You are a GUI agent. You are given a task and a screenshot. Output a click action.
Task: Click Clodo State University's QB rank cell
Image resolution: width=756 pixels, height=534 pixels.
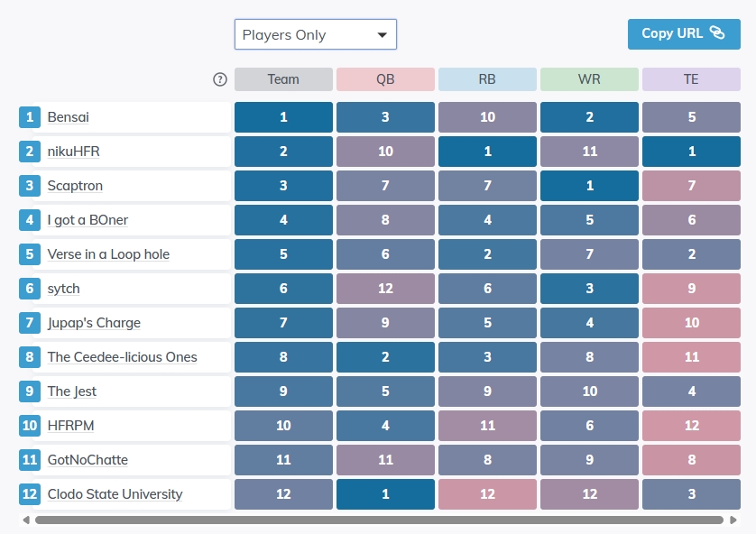coord(385,494)
